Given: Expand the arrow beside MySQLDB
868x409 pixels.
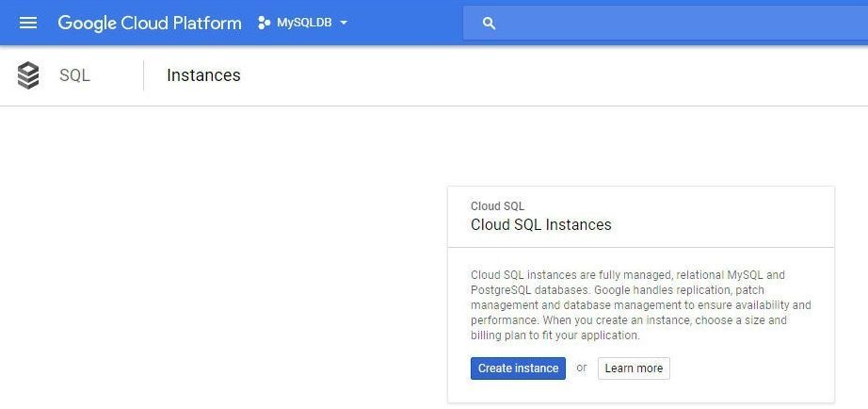Looking at the screenshot, I should click(344, 23).
